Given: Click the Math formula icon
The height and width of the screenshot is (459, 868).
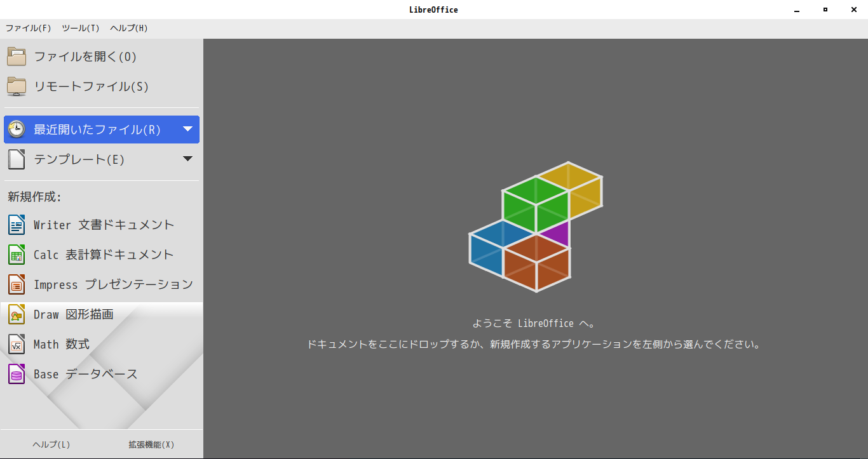Looking at the screenshot, I should [x=17, y=344].
